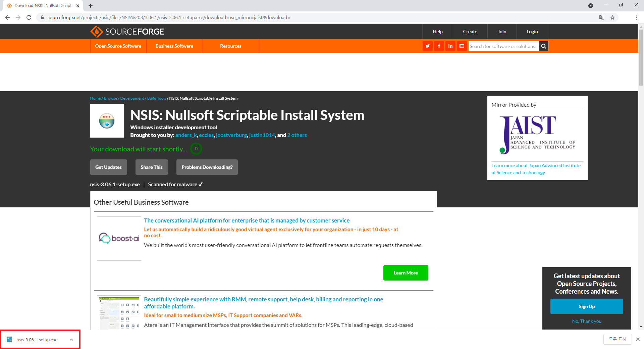The height and width of the screenshot is (349, 644).
Task: Bookmark this page with star icon
Action: pyautogui.click(x=612, y=17)
